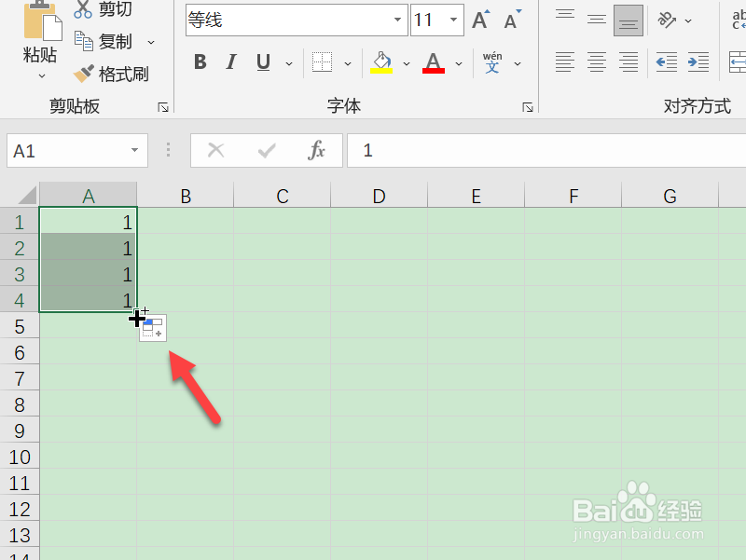Screen dimensions: 746x560
Task: Apply red font color A
Action: click(x=434, y=62)
